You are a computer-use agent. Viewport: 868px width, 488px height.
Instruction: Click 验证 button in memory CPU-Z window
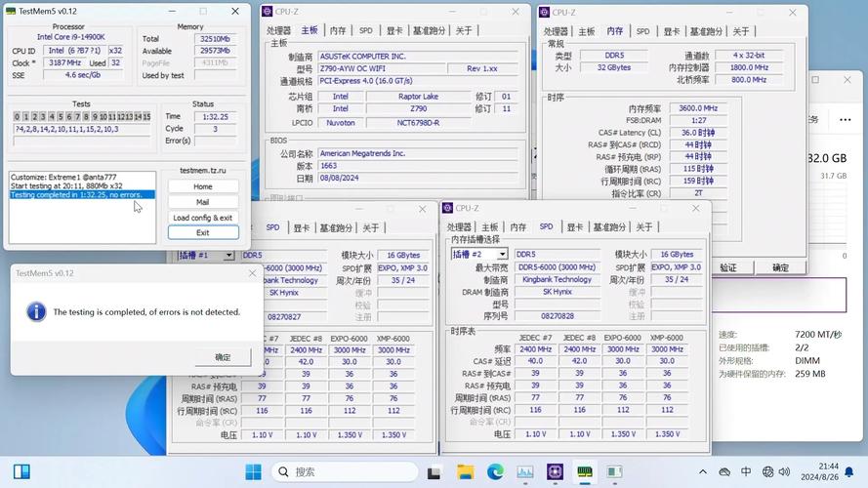click(727, 267)
